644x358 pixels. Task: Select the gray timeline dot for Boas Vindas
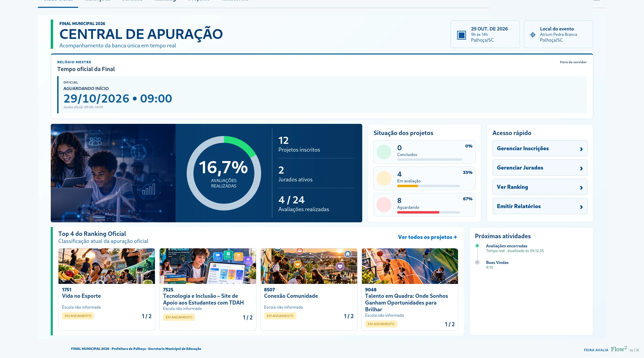pyautogui.click(x=477, y=262)
